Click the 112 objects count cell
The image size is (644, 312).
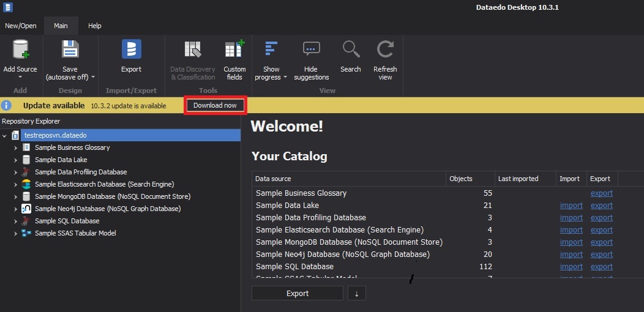(x=485, y=267)
